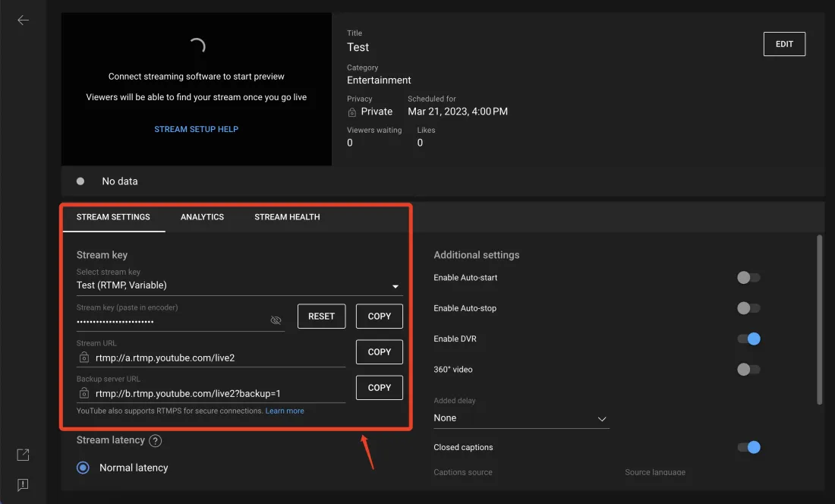
Task: Open the Stream Health tab
Action: click(x=287, y=217)
